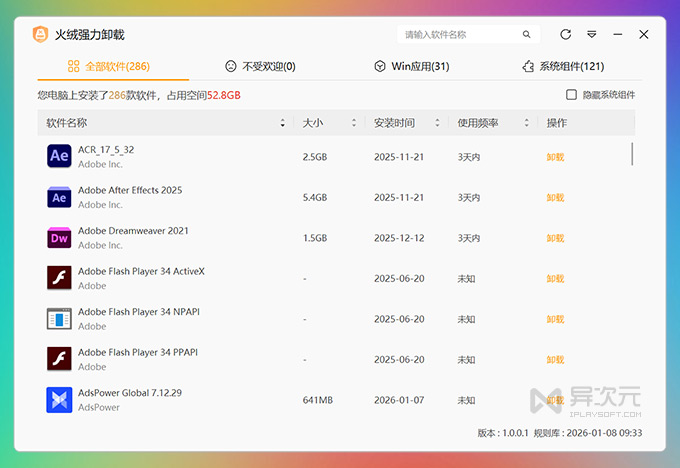The height and width of the screenshot is (468, 680).
Task: Uninstall Adobe Flash Player 34 PPAPI
Action: point(555,360)
